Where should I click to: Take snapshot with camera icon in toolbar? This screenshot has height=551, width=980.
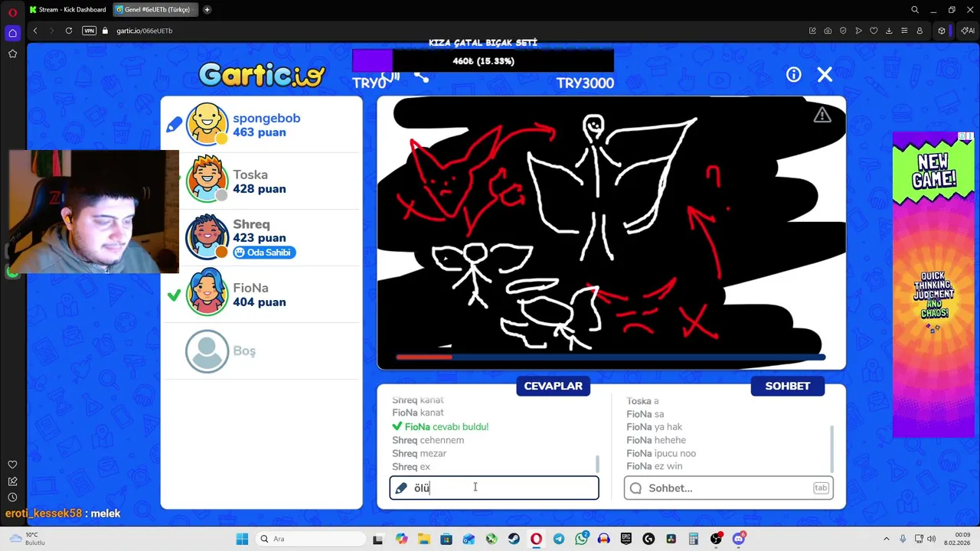click(828, 31)
